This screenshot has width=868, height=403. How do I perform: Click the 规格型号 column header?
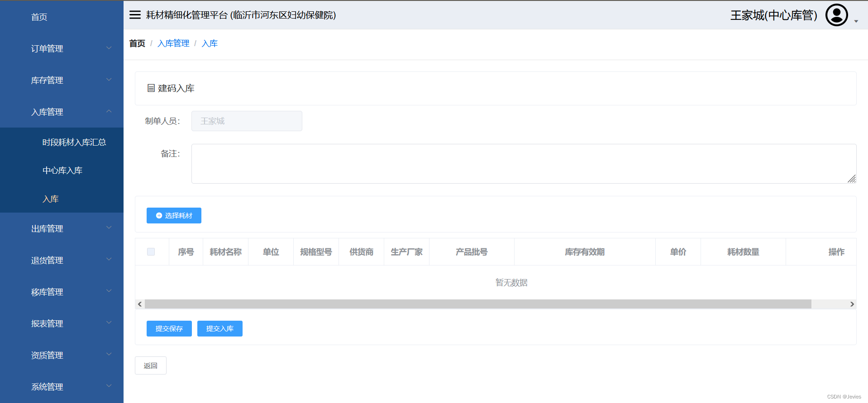(x=316, y=252)
